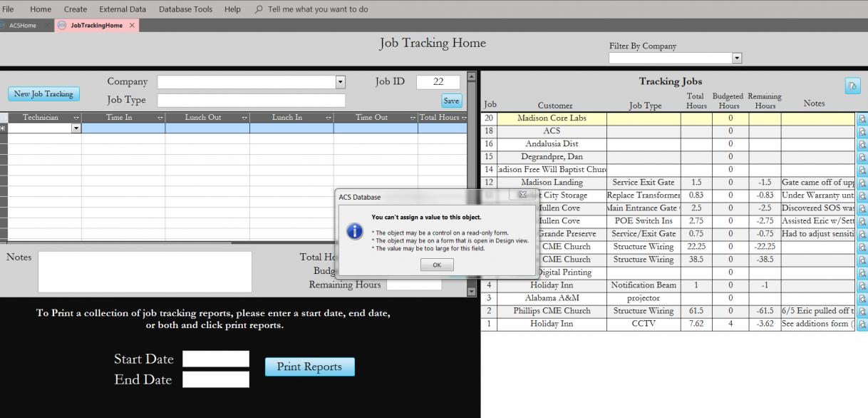The image size is (868, 418).
Task: Click the search magnifier icon in ribbon
Action: (x=258, y=9)
